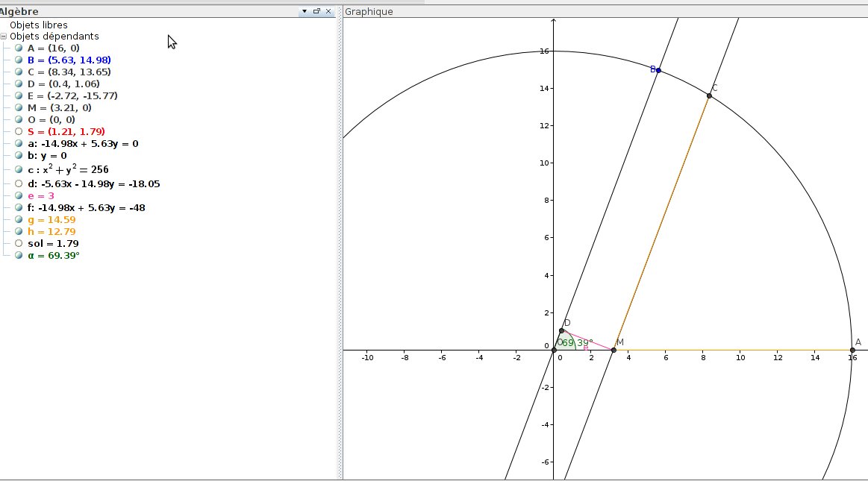Collapse the Objets dépendants tree node
Image resolution: width=868 pixels, height=481 pixels.
(x=3, y=37)
